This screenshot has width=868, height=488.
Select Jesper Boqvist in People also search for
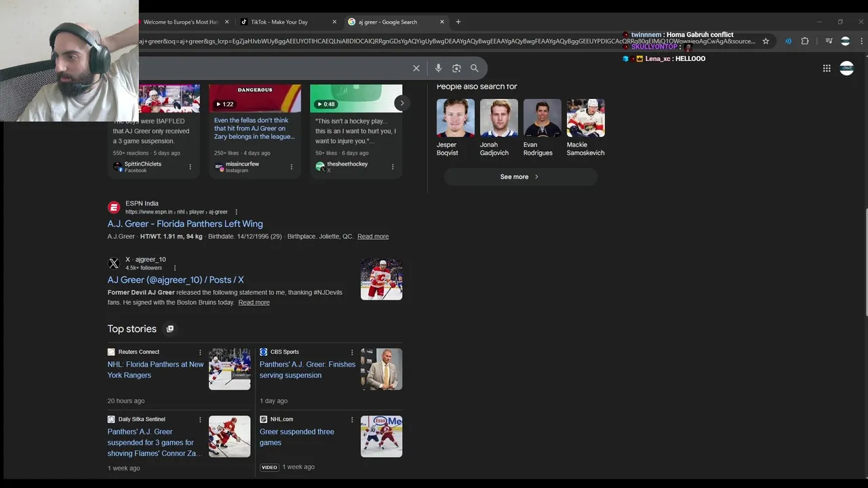pyautogui.click(x=456, y=128)
